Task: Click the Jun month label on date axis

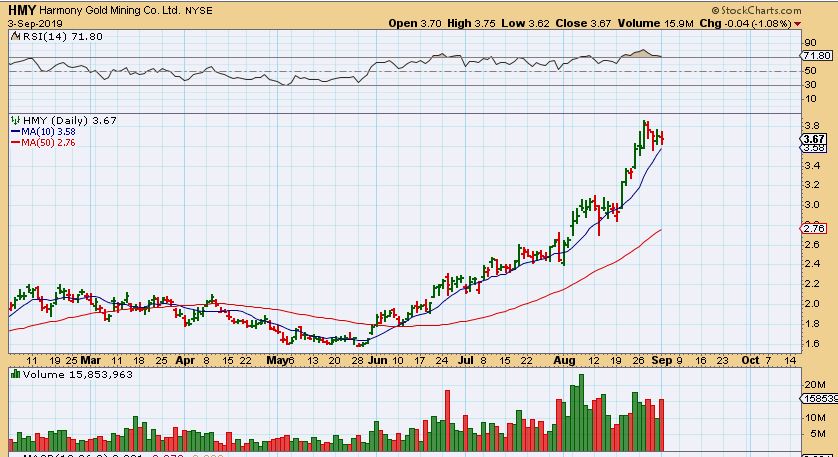Action: coord(377,360)
